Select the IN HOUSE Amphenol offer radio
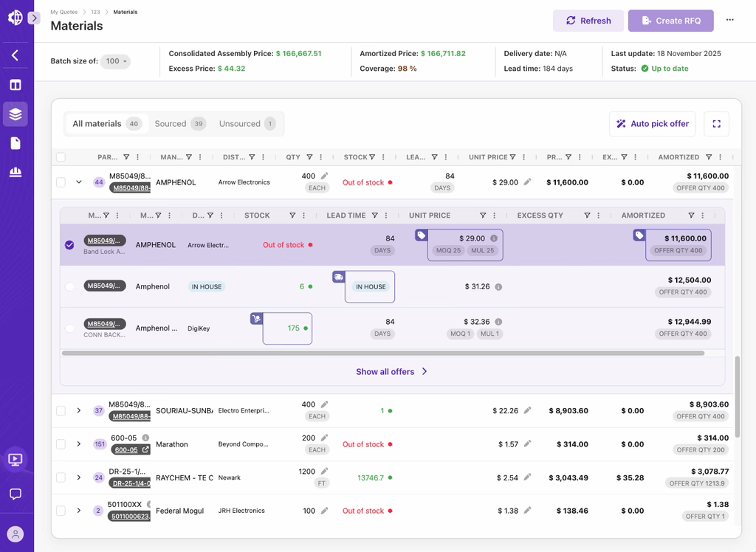756x552 pixels. coord(69,287)
